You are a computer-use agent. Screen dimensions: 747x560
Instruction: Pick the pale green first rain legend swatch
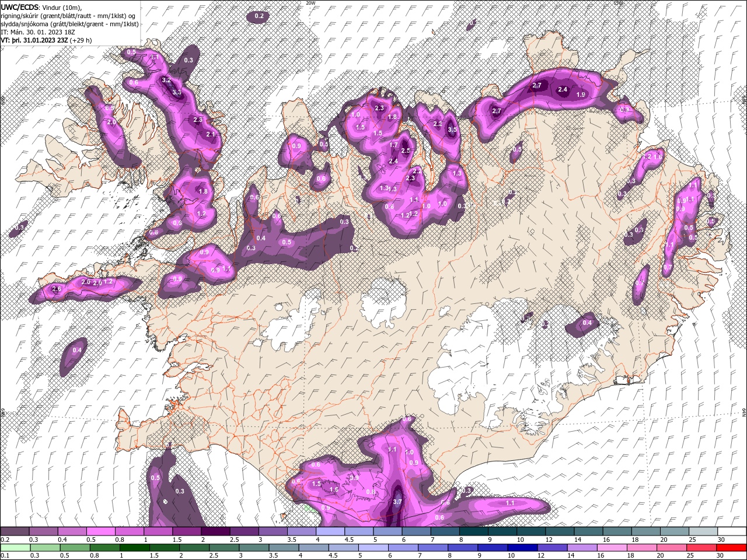16,548
